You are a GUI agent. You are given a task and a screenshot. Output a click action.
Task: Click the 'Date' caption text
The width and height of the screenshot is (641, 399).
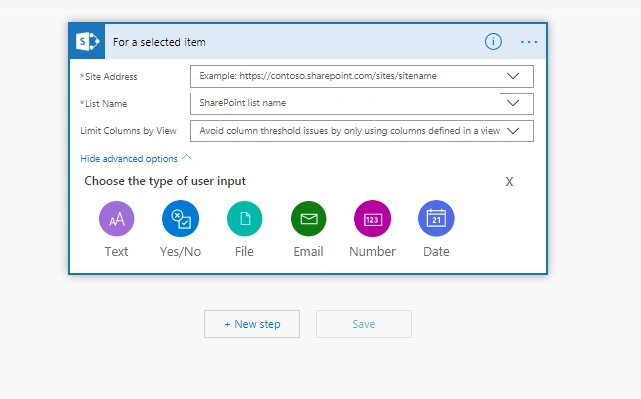436,251
